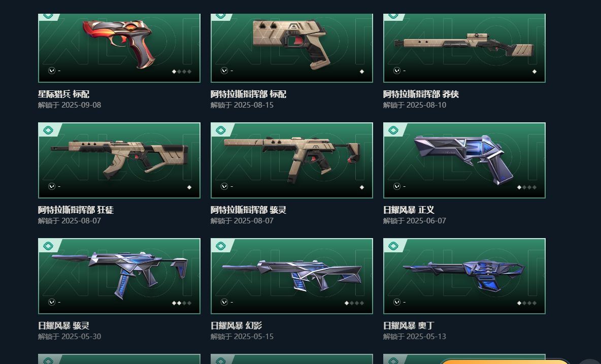Click the tier badge on 日耀风暴 骇灵 card
Image resolution: width=601 pixels, height=364 pixels.
pos(48,246)
